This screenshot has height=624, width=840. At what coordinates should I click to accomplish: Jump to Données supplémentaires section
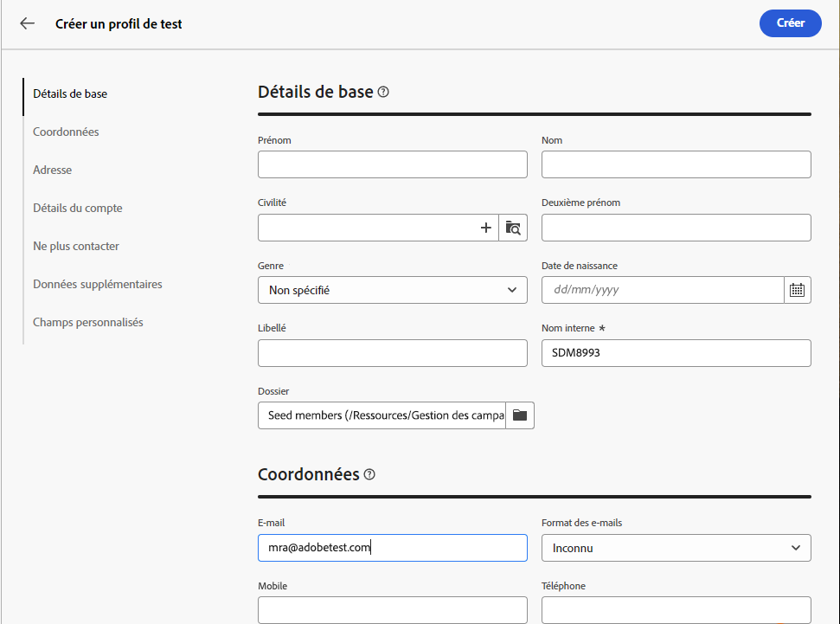pyautogui.click(x=97, y=284)
